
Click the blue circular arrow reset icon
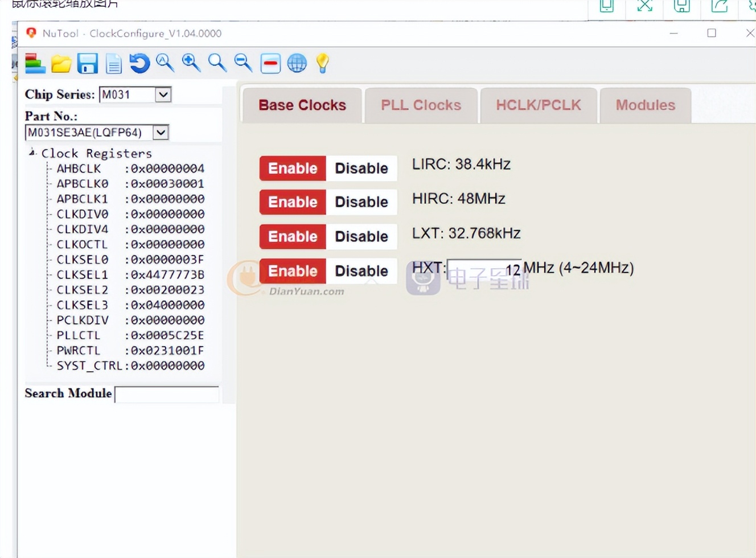tap(139, 63)
